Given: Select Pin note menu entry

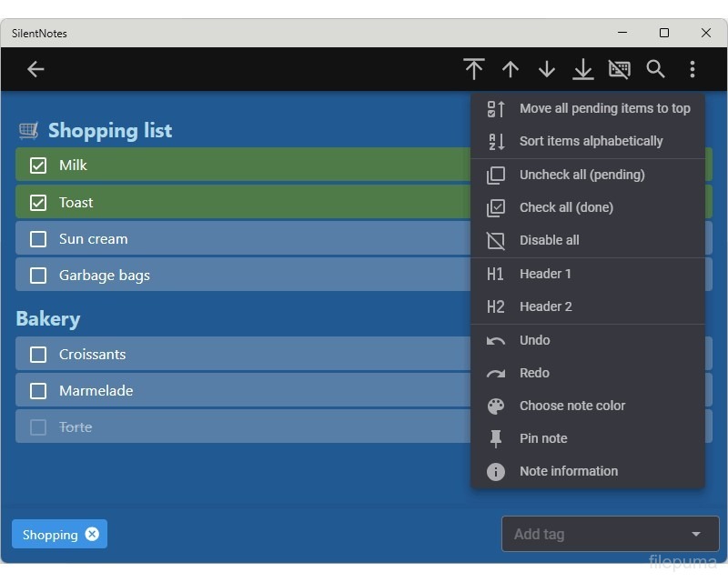Looking at the screenshot, I should (x=543, y=438).
